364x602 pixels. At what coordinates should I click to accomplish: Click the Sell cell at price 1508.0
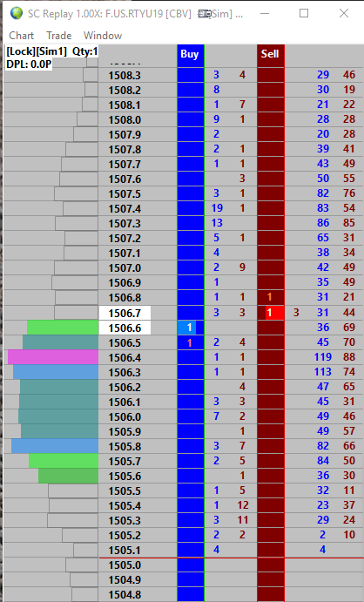tap(271, 119)
